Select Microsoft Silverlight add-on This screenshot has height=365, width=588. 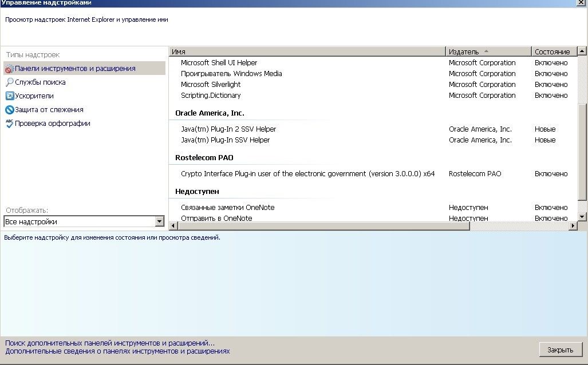click(x=373, y=84)
